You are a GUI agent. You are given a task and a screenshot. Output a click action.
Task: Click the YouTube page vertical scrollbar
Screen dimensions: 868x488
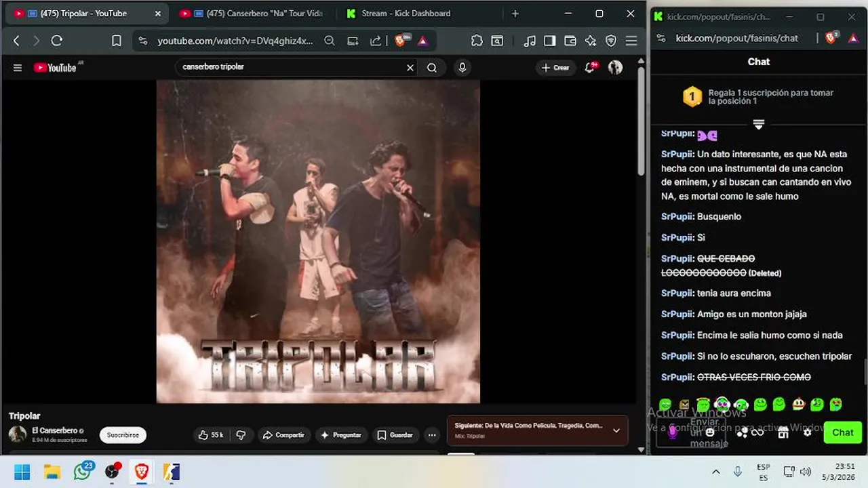click(x=642, y=121)
